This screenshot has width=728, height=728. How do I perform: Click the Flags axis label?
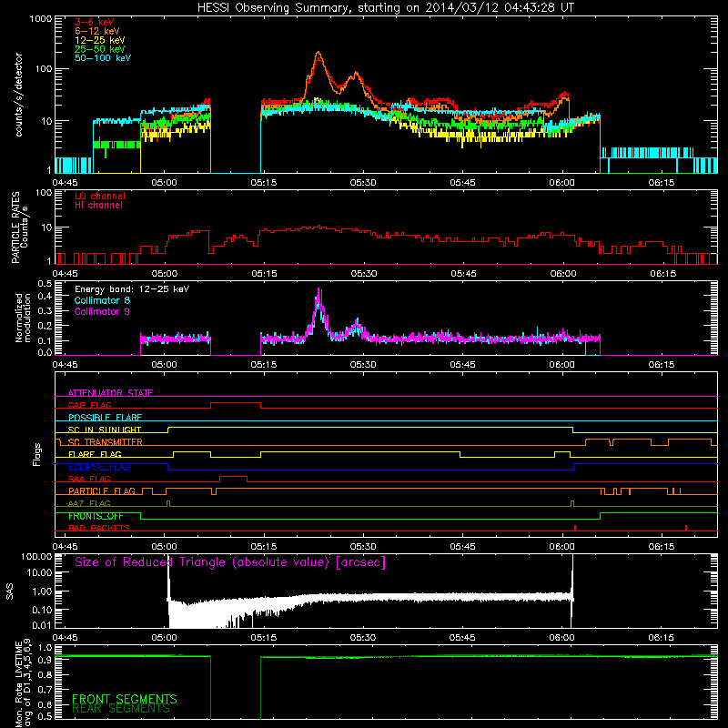click(37, 454)
